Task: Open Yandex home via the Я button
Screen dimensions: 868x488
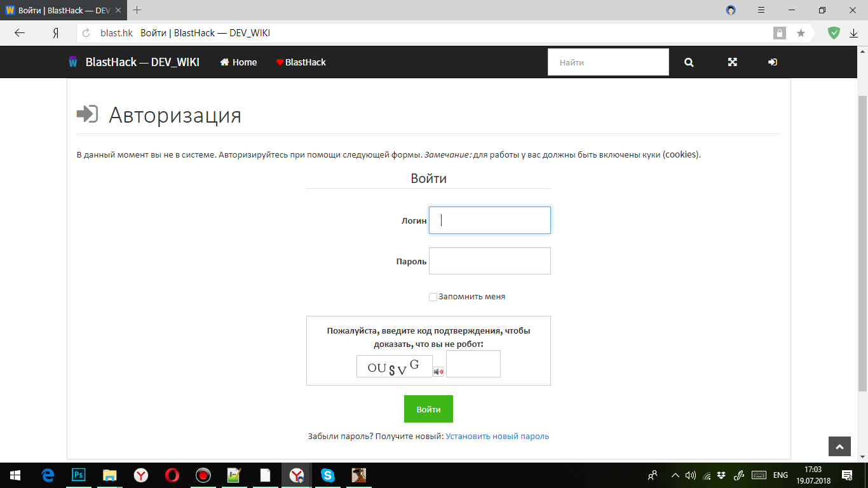Action: tap(56, 33)
